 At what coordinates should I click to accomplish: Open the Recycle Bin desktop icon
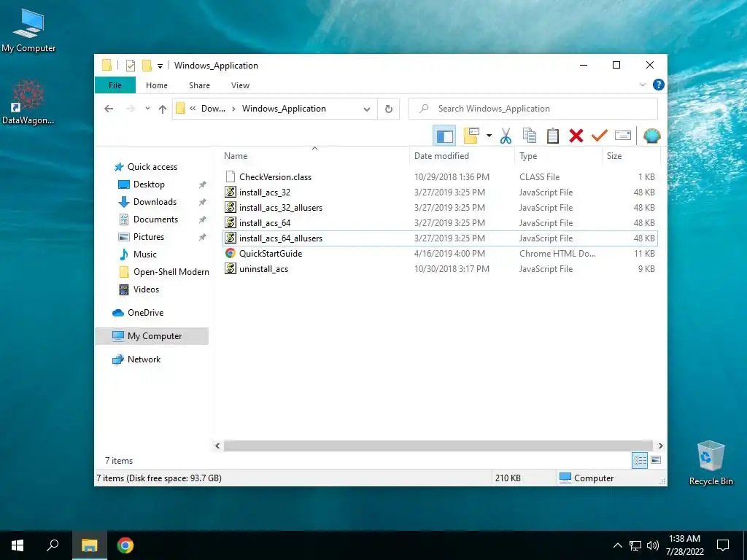tap(711, 463)
